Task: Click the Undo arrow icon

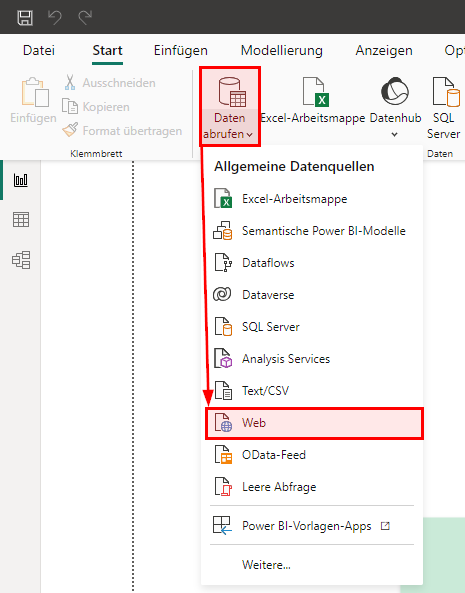Action: click(55, 17)
